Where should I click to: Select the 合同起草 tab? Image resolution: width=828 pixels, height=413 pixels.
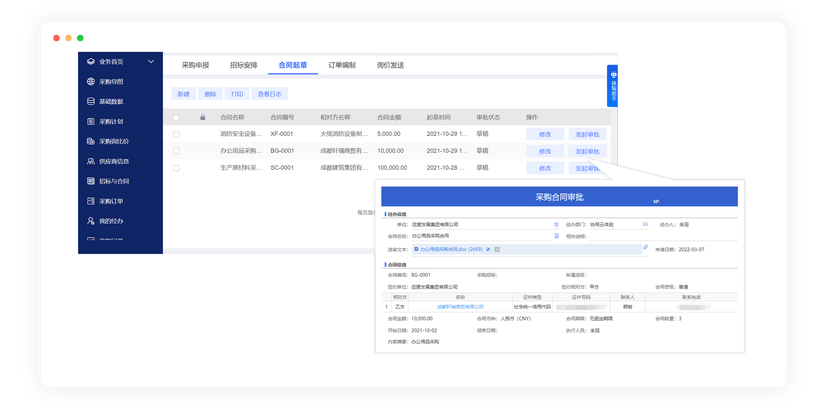point(293,65)
